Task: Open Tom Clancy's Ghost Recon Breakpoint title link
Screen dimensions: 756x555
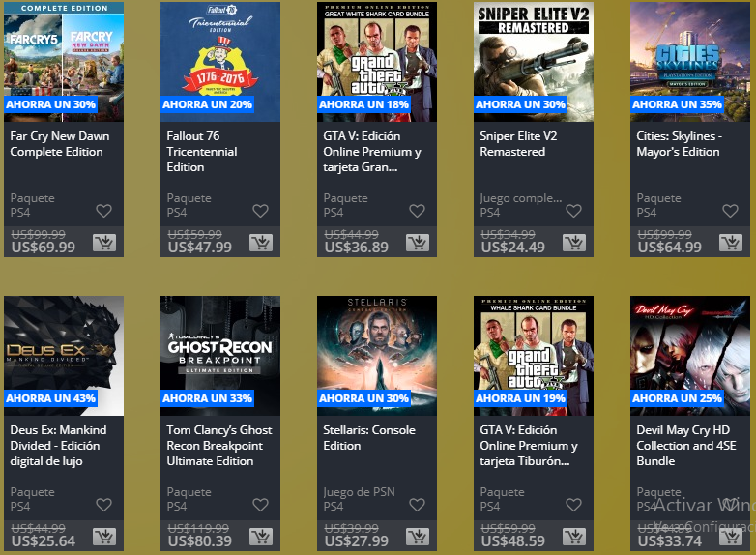Action: (219, 446)
